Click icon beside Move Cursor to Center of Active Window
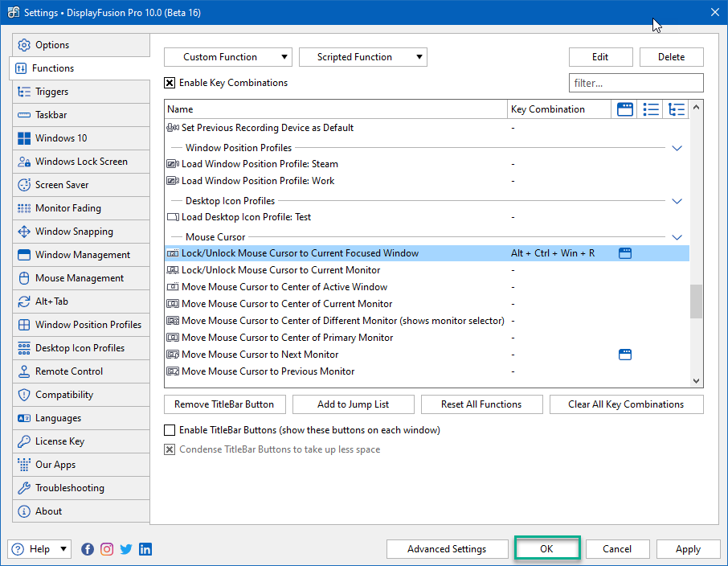Viewport: 728px width, 566px height. click(173, 287)
